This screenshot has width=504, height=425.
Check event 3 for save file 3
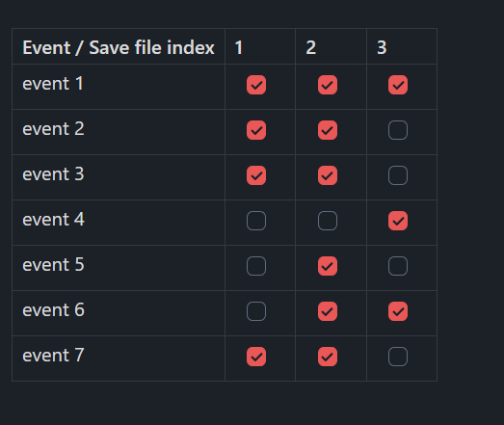pos(398,175)
